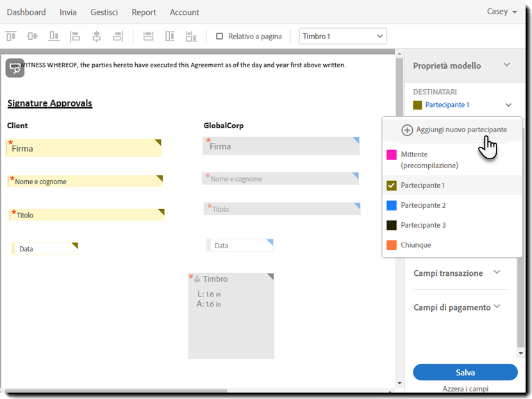The height and width of the screenshot is (399, 532).
Task: Open the Report menu
Action: tap(144, 12)
